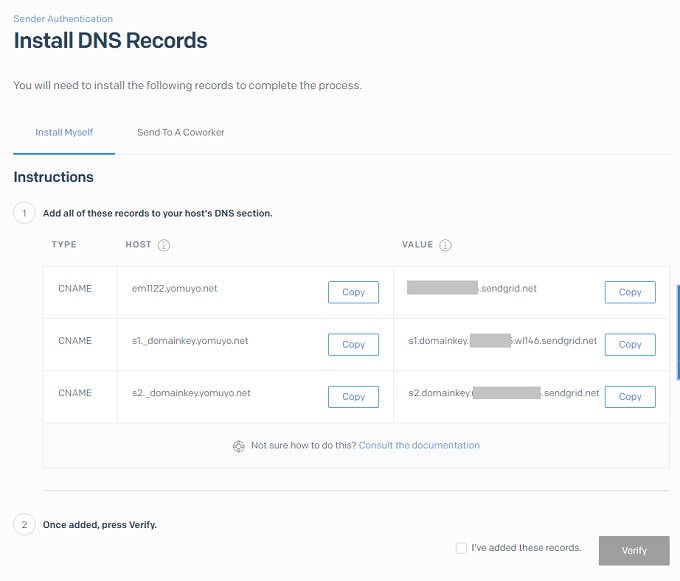680x581 pixels.
Task: Click the step 2 number circle
Action: coord(23,525)
